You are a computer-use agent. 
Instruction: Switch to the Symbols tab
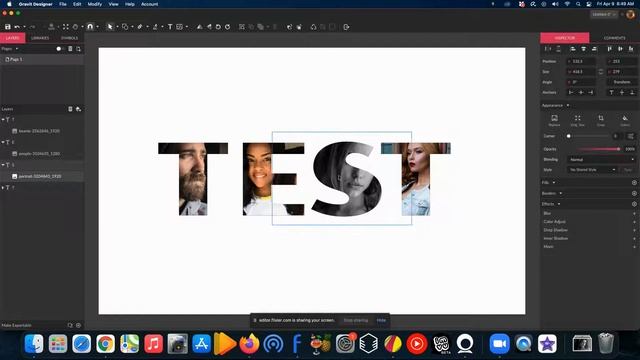click(69, 38)
